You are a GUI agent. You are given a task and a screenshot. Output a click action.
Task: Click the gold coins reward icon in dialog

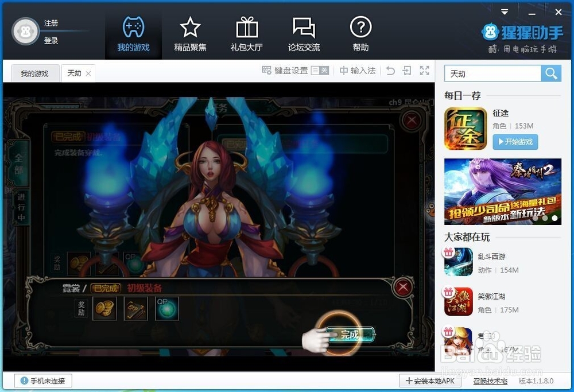(x=104, y=309)
